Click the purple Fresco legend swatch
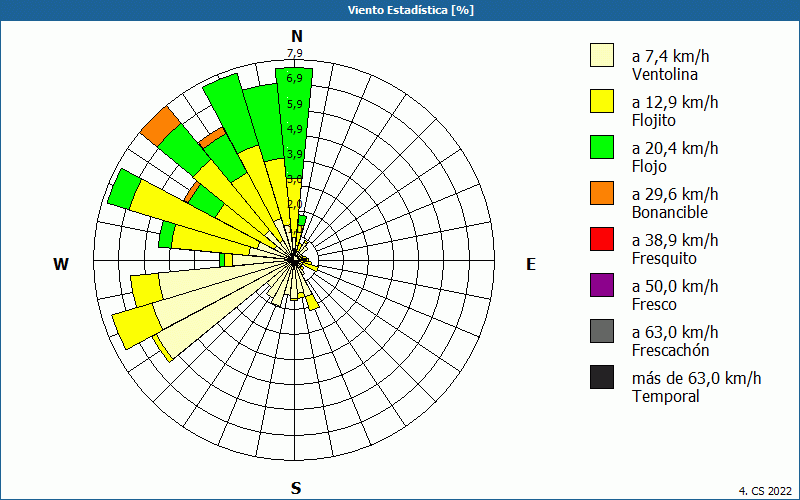This screenshot has width=800, height=500. 602,285
